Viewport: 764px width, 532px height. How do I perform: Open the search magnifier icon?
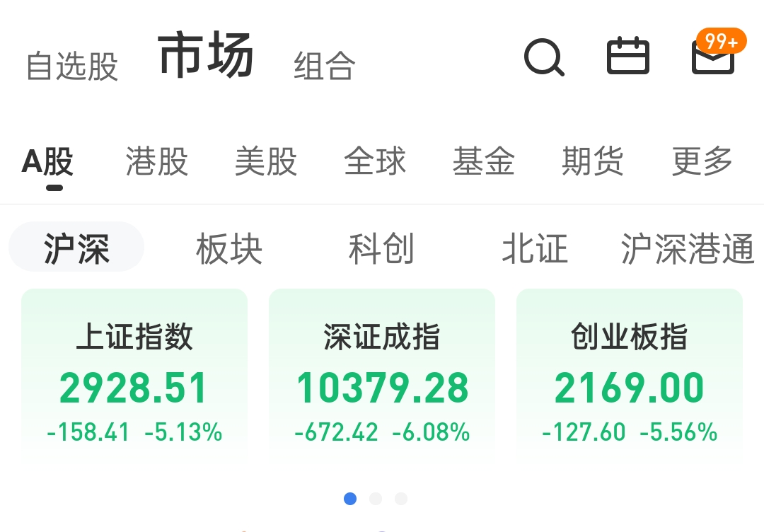tap(543, 57)
